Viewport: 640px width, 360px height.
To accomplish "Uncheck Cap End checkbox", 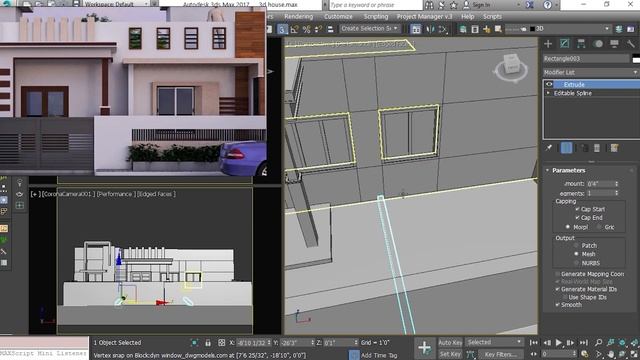I will [577, 218].
